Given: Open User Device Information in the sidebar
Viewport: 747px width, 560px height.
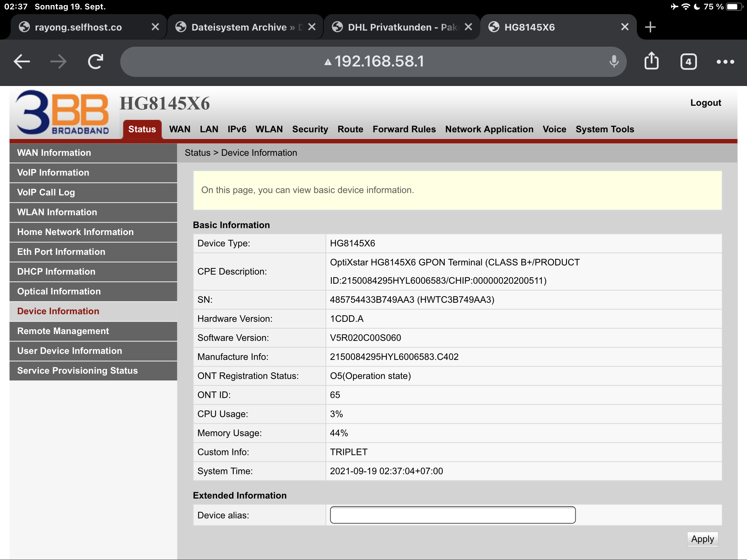Looking at the screenshot, I should tap(93, 351).
